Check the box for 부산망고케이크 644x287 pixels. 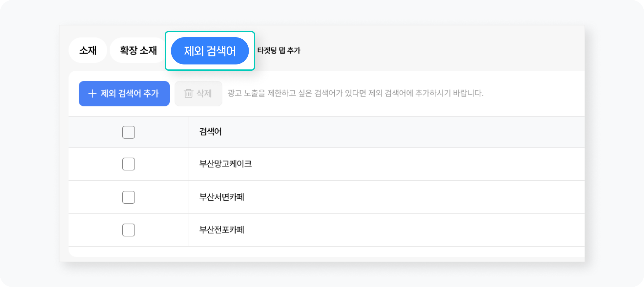128,164
